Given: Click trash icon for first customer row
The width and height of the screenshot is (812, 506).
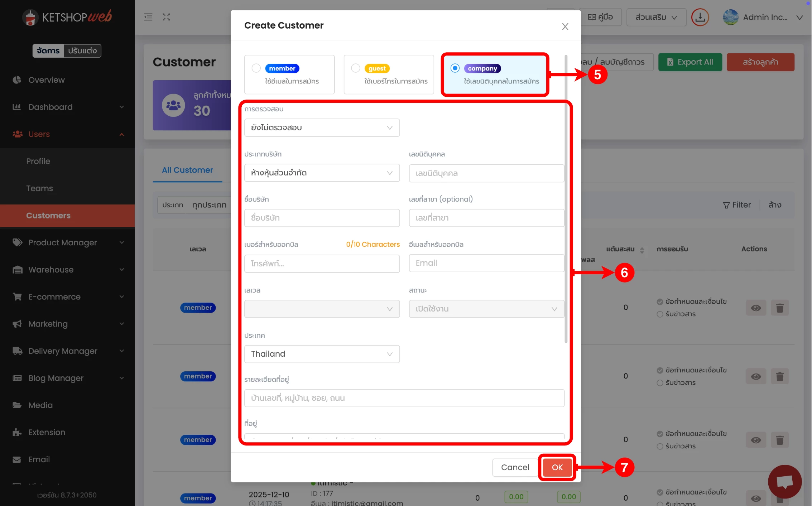Looking at the screenshot, I should coord(780,308).
